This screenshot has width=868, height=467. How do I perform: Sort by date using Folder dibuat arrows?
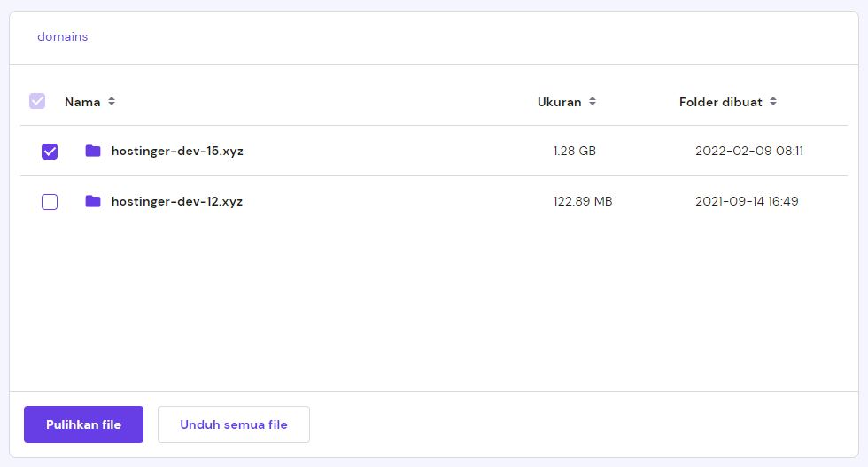[x=773, y=102]
